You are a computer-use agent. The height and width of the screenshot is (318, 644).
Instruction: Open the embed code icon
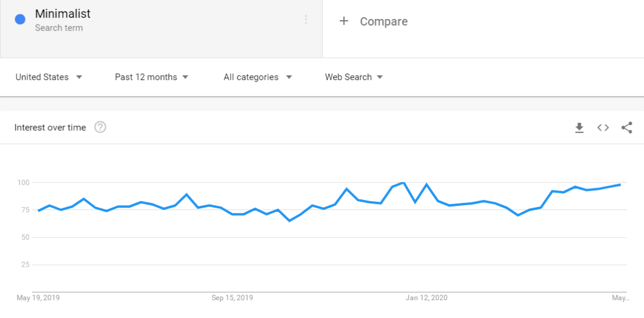pyautogui.click(x=603, y=128)
